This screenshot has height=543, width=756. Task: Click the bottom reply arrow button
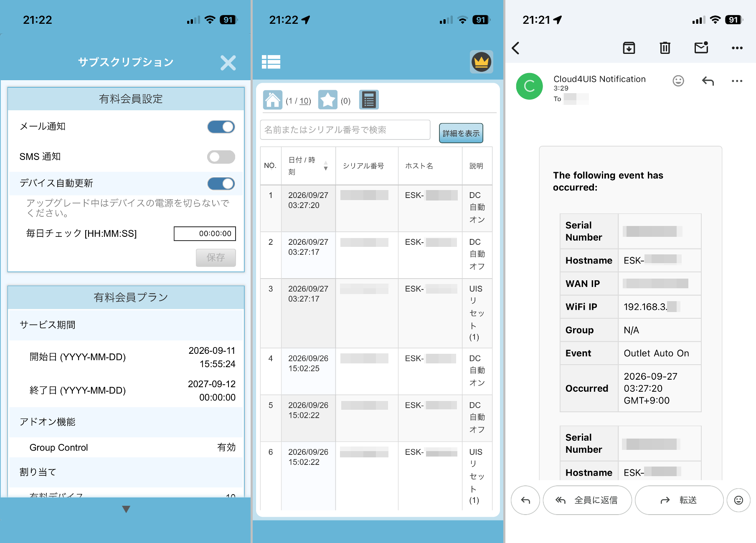525,500
